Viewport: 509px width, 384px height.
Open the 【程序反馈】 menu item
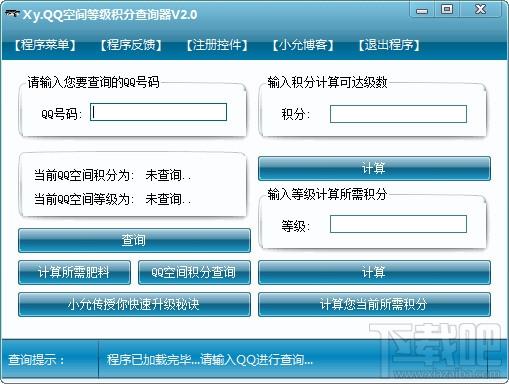131,45
